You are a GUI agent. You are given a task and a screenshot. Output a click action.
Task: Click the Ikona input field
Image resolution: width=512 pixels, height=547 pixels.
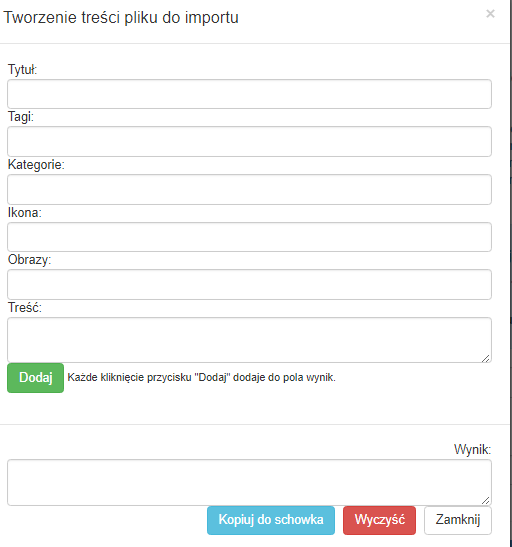click(249, 237)
